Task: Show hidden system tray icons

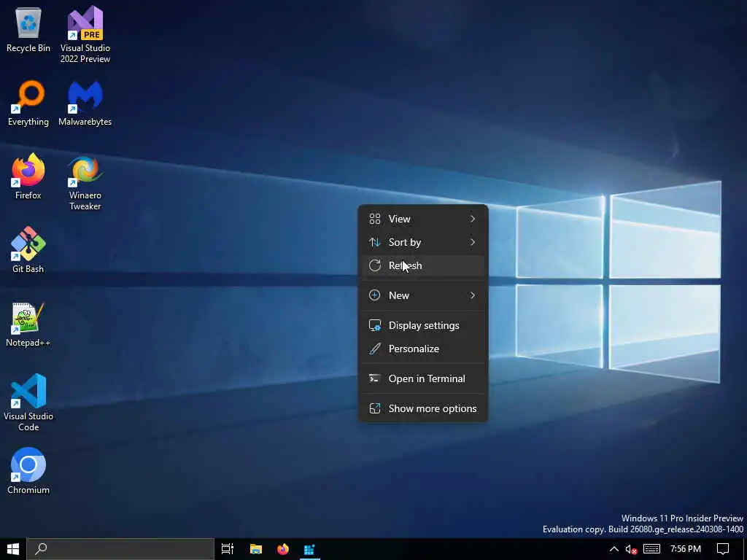Action: point(614,549)
